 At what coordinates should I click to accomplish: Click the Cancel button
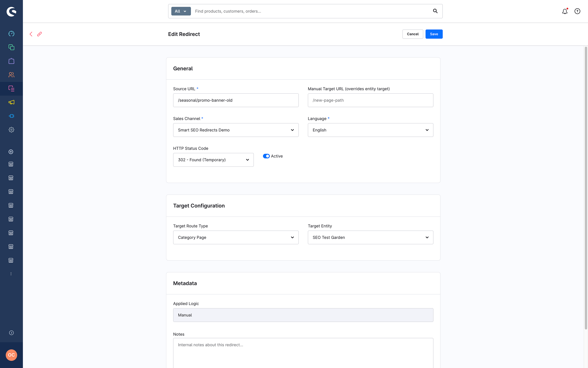[413, 34]
